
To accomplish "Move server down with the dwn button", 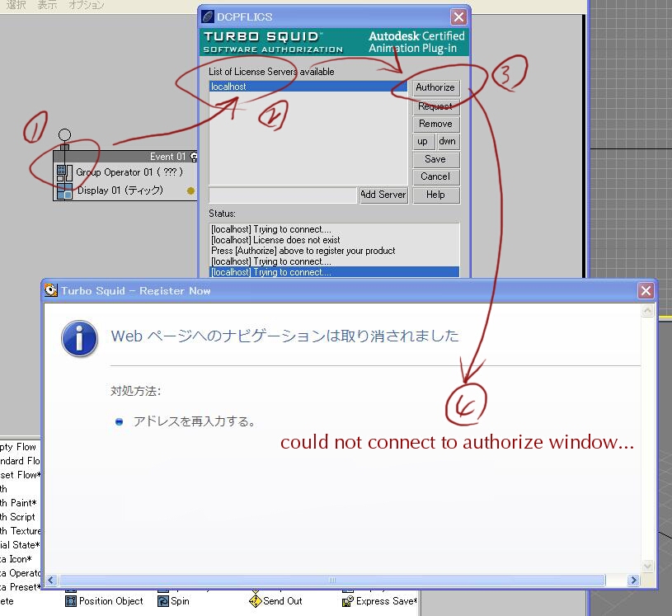I will point(448,142).
